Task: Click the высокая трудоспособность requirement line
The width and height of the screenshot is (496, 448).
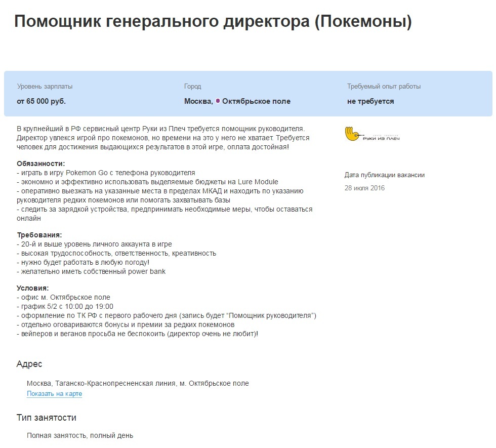Action: (x=116, y=254)
